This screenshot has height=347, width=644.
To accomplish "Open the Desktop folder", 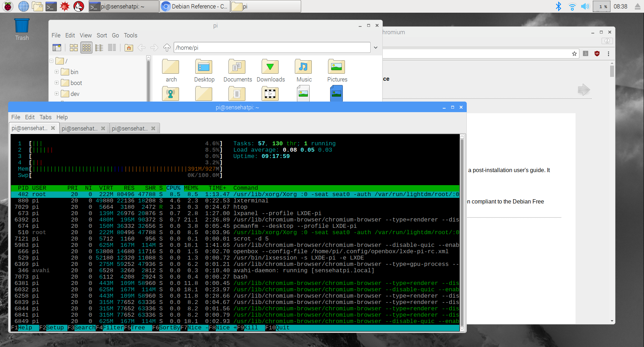I will (204, 71).
